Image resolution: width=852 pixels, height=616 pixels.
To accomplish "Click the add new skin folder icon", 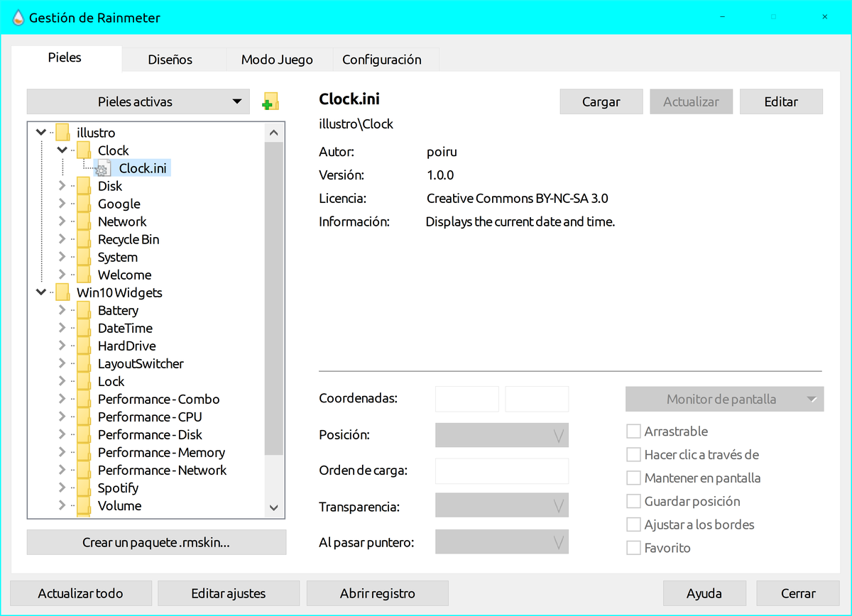I will pyautogui.click(x=271, y=101).
